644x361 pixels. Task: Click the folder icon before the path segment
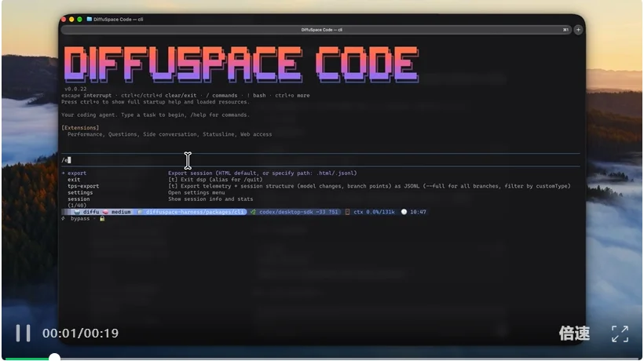tap(140, 212)
